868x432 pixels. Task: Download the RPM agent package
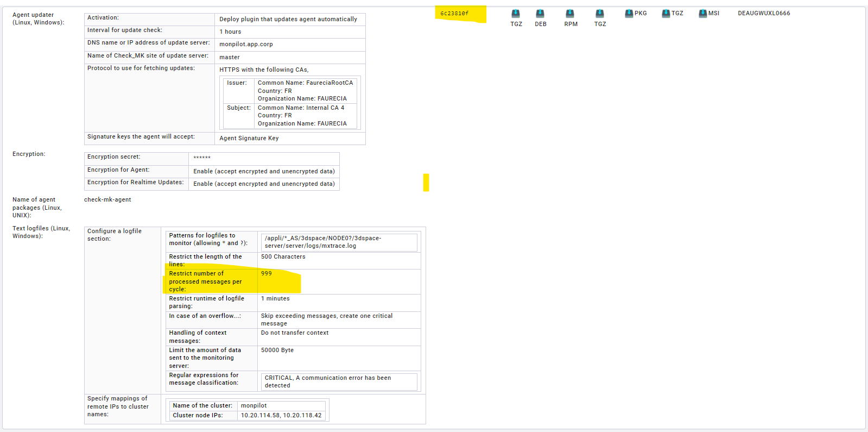coord(570,14)
